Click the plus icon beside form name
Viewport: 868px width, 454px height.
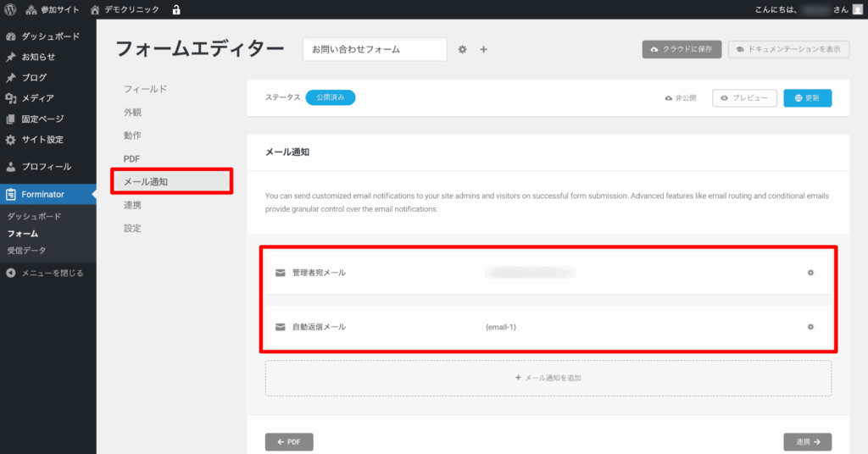coord(484,50)
